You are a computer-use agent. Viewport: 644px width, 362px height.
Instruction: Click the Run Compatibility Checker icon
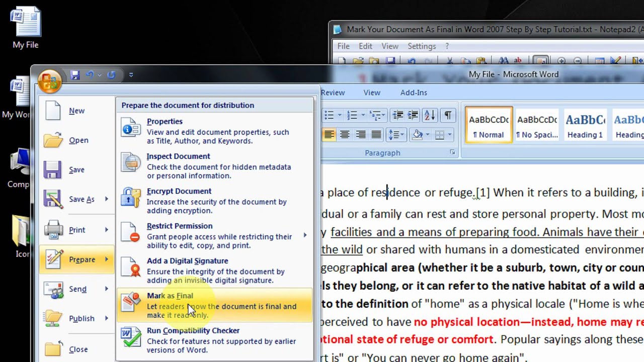[x=131, y=336]
